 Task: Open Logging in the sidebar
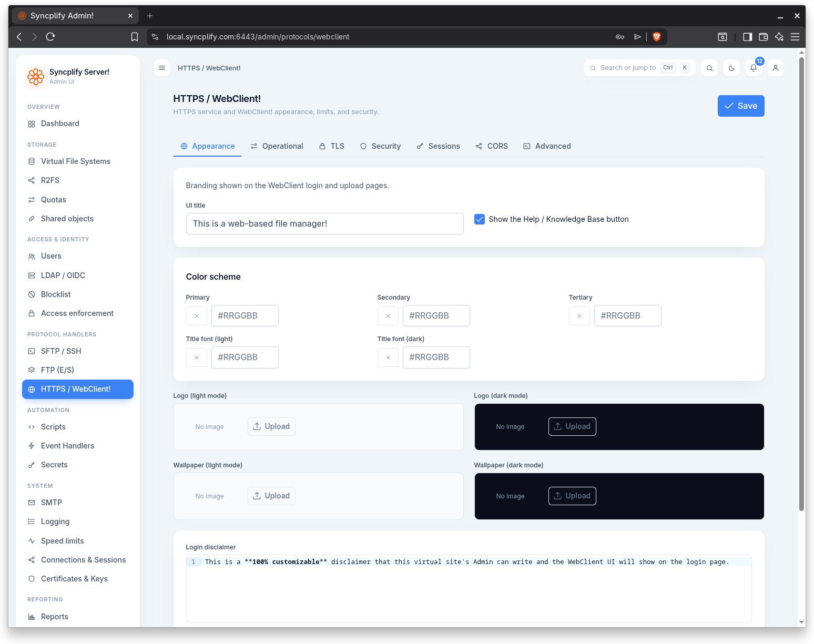tap(78, 522)
